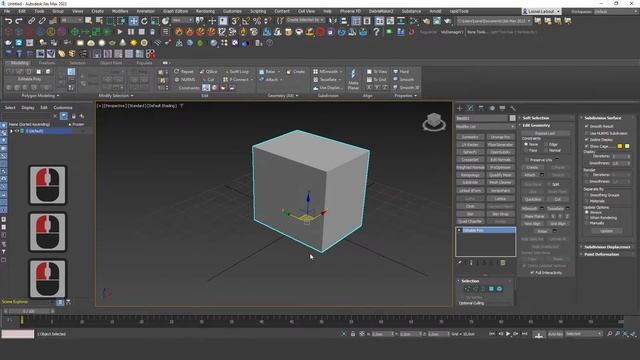Open the Rendering menu

[x=205, y=11]
